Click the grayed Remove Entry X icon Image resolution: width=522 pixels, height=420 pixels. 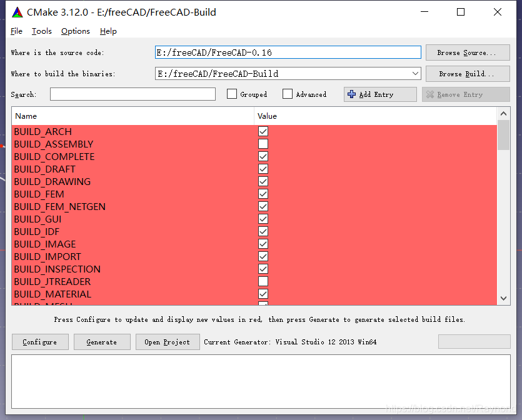(x=429, y=94)
